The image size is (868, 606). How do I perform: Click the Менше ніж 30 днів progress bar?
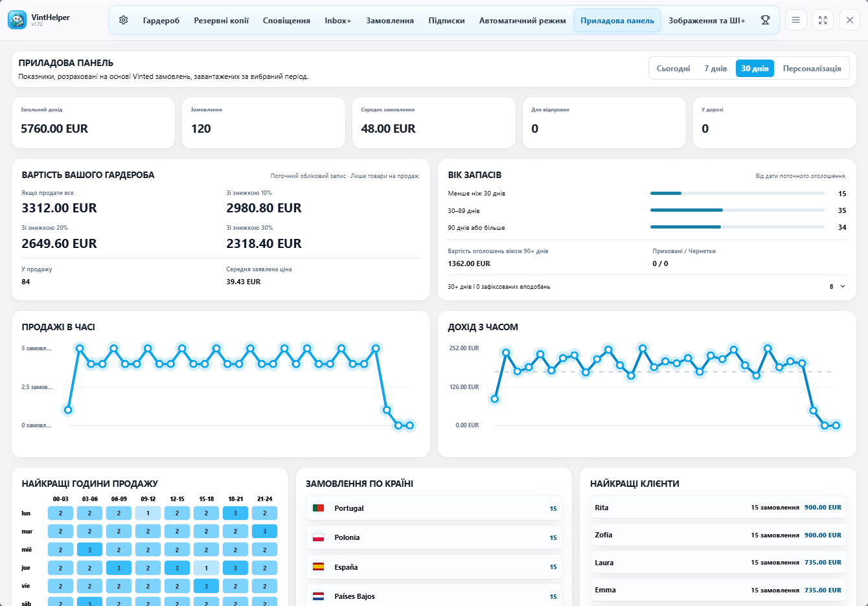[x=737, y=194]
